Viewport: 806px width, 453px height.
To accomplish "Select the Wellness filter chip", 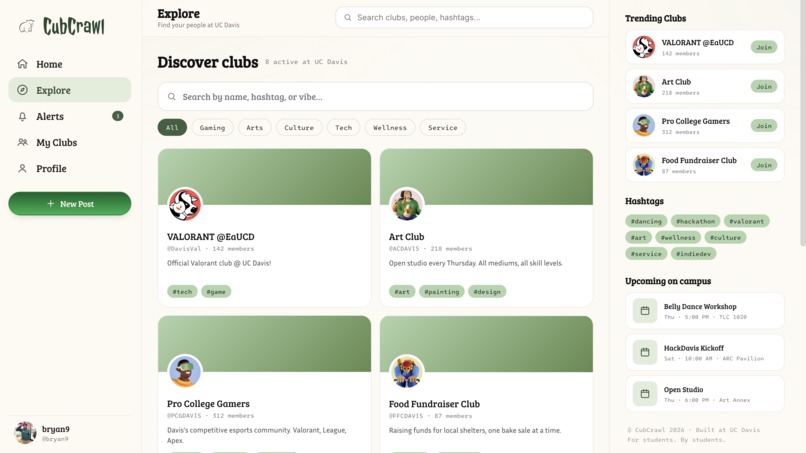I will pos(390,128).
